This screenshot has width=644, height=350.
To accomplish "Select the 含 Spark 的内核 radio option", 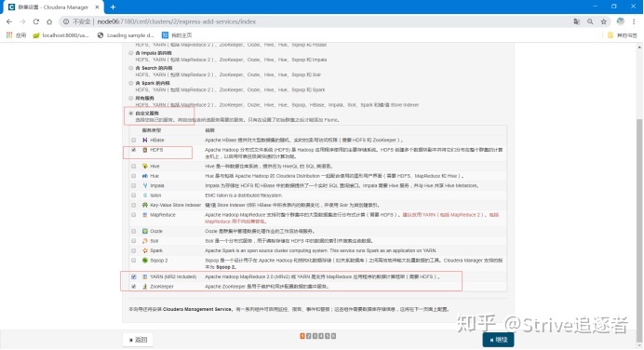I will click(x=130, y=83).
